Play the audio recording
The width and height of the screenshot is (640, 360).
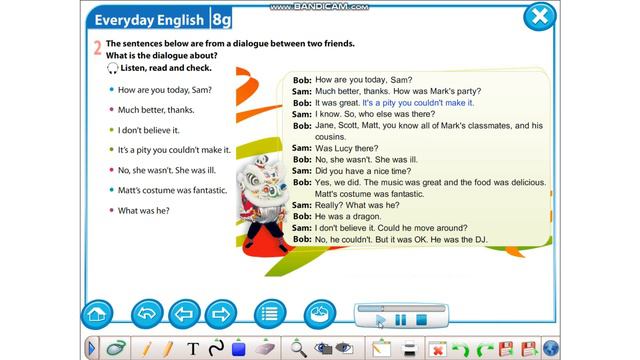(380, 320)
